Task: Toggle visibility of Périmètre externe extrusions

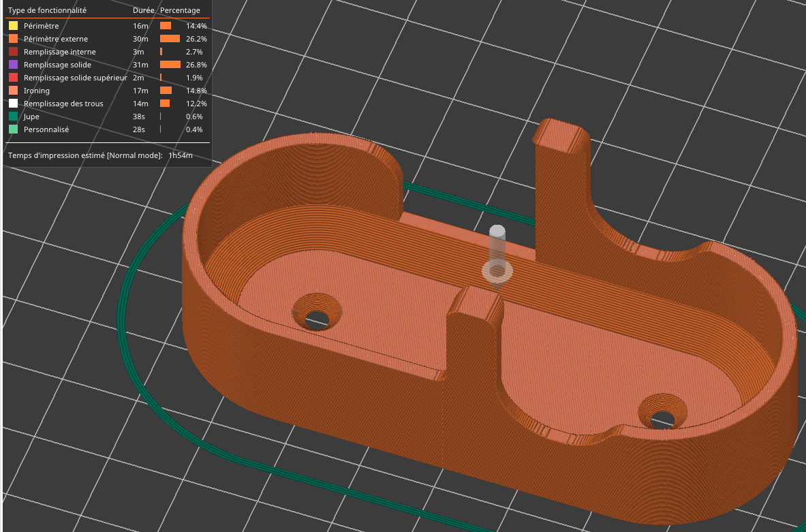Action: coord(108,39)
